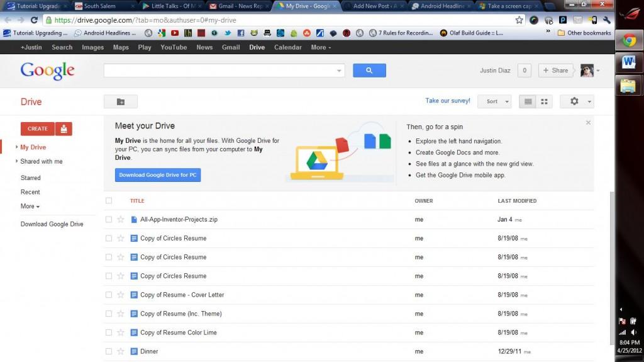This screenshot has width=644, height=362.
Task: Star the All-App-Inventor-Projects.zip file
Action: coord(121,220)
